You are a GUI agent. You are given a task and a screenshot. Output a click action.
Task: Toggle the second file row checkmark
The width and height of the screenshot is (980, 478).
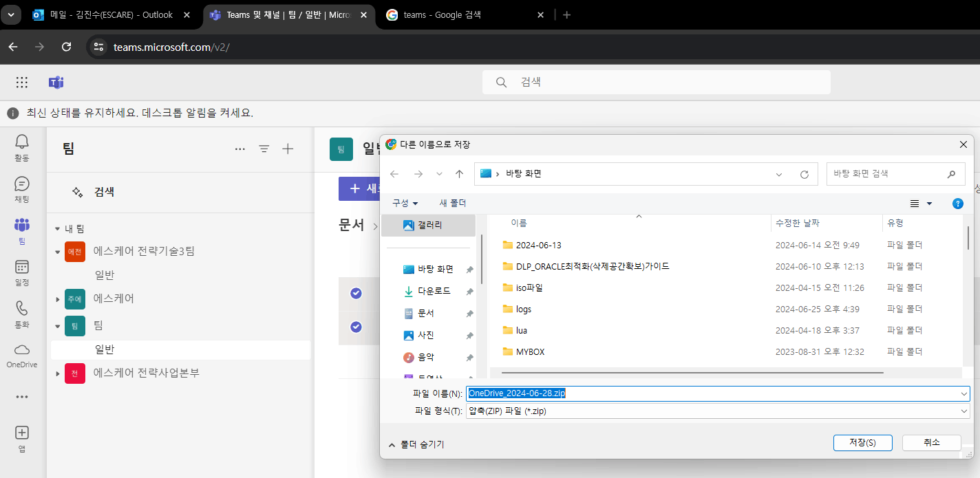(356, 327)
